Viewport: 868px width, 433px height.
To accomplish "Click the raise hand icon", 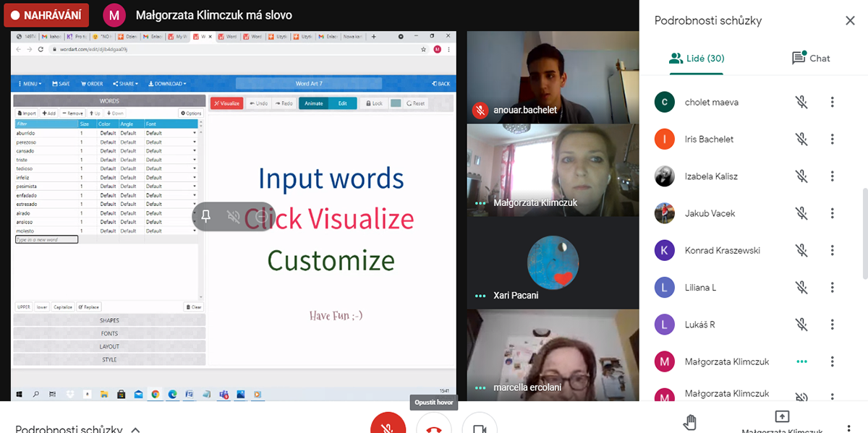I will (x=692, y=422).
